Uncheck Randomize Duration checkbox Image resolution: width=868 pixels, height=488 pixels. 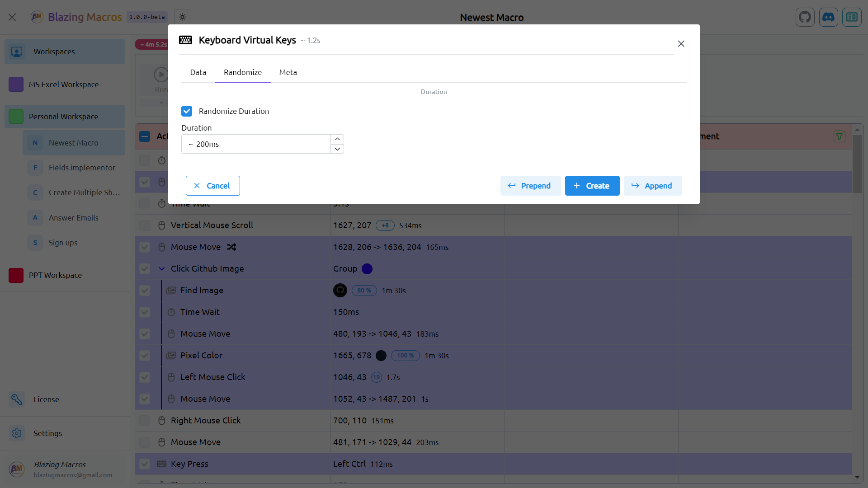[x=187, y=111]
